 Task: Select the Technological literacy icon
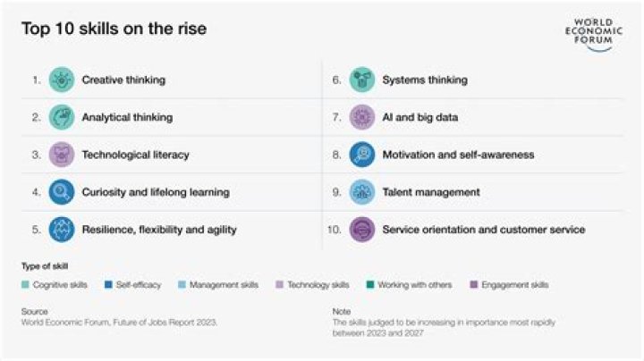point(62,155)
